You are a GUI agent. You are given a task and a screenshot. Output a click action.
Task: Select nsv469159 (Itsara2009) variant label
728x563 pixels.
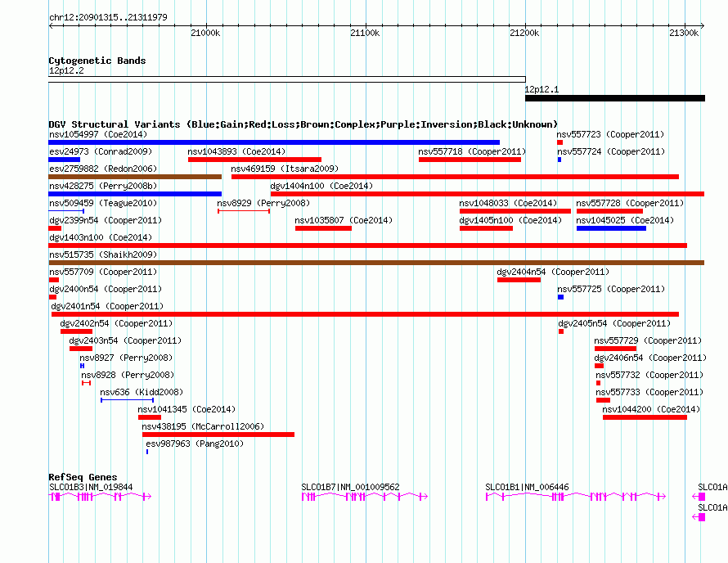point(285,169)
